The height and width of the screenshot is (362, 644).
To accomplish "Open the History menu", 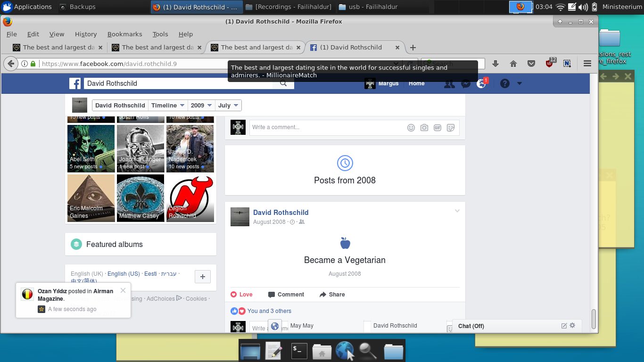I will 86,34.
